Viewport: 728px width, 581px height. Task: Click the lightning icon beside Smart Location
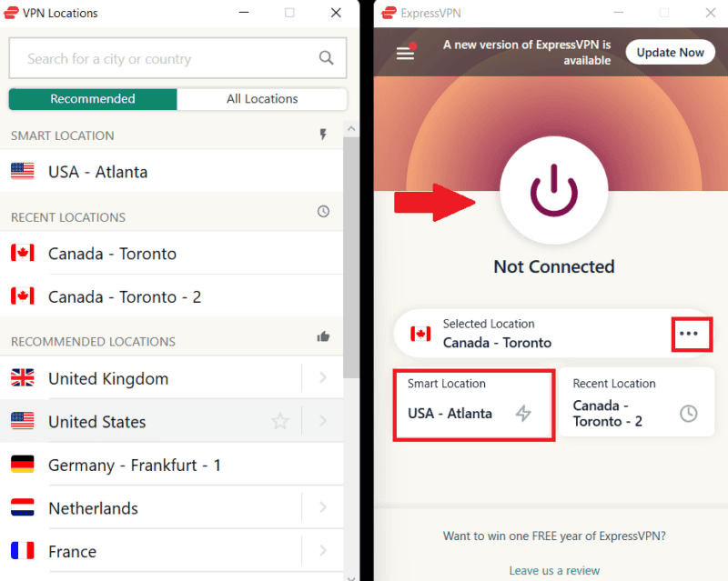click(323, 134)
